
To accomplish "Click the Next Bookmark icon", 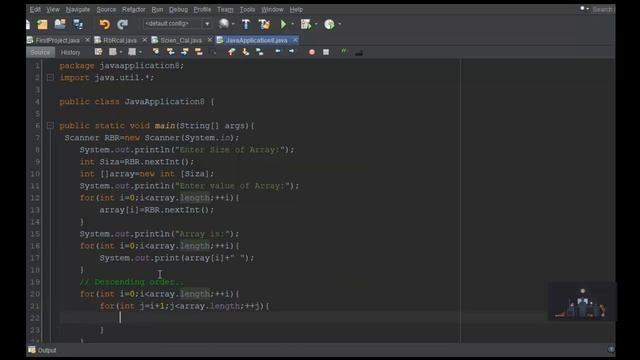I will 245,52.
